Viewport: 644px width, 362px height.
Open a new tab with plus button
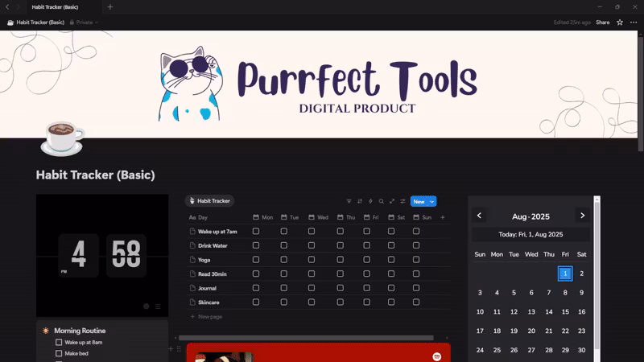(110, 7)
